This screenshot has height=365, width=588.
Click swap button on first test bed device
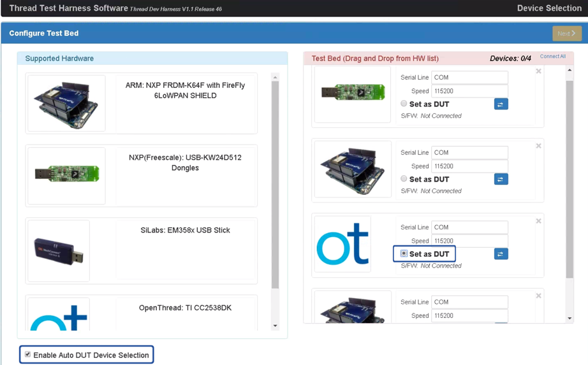pyautogui.click(x=501, y=104)
